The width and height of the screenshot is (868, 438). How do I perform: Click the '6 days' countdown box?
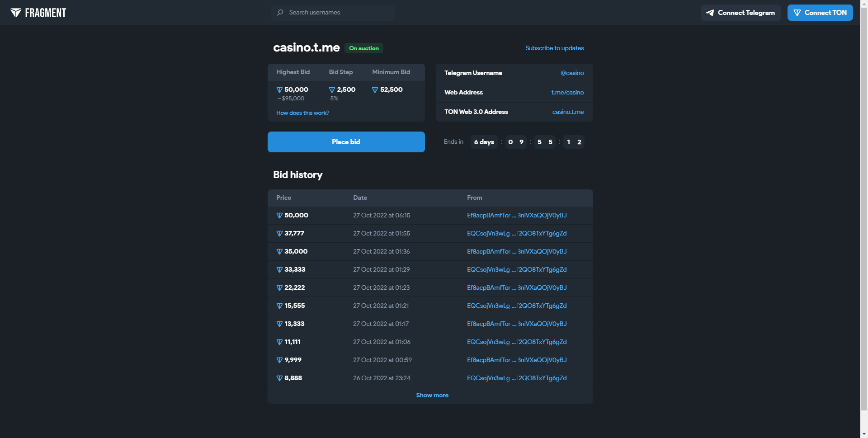pos(484,142)
